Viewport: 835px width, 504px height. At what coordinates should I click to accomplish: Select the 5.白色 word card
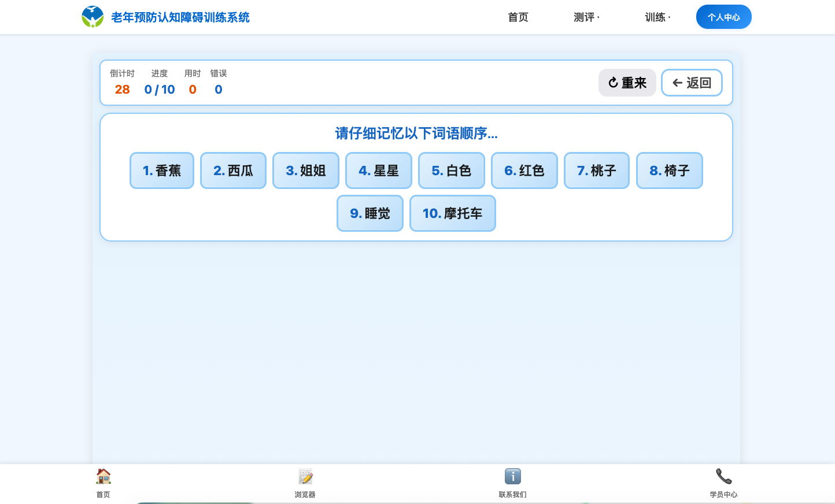452,171
